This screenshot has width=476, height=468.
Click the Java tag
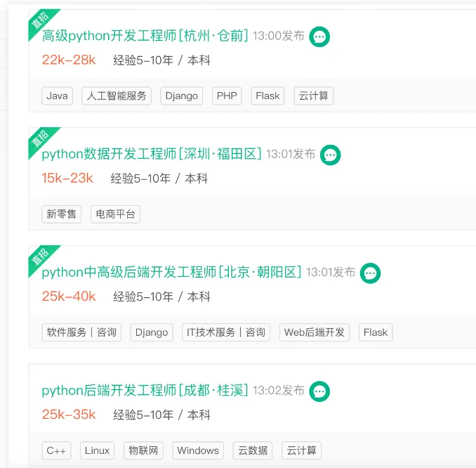(57, 96)
